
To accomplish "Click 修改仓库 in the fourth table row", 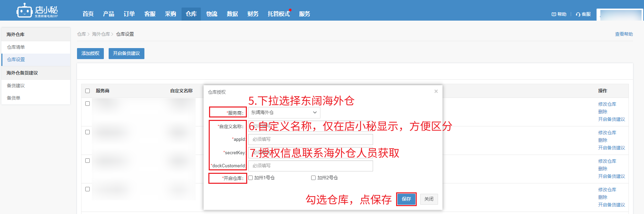I will coord(607,190).
